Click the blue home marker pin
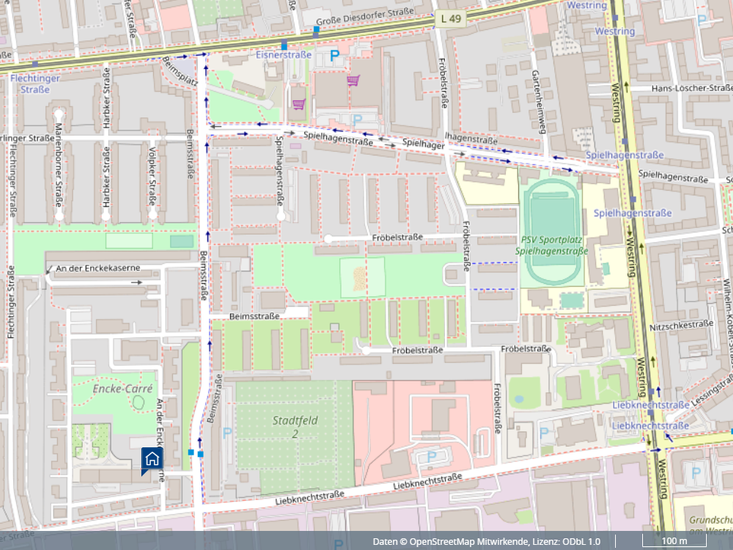The height and width of the screenshot is (550, 733). click(152, 459)
